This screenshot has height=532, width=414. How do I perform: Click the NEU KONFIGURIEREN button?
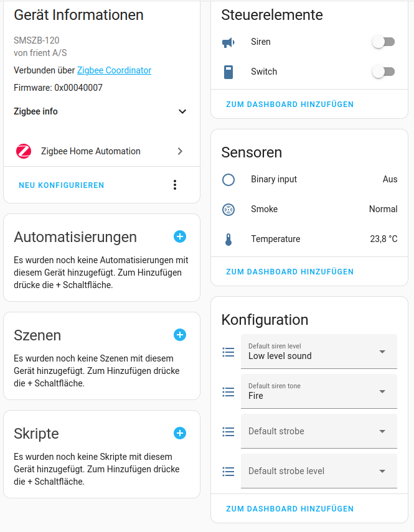point(62,185)
